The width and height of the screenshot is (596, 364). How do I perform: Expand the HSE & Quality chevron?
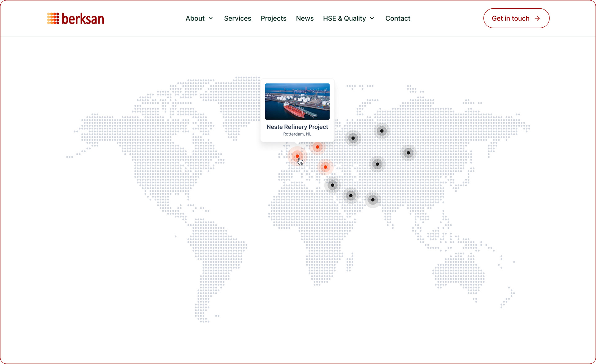point(372,18)
